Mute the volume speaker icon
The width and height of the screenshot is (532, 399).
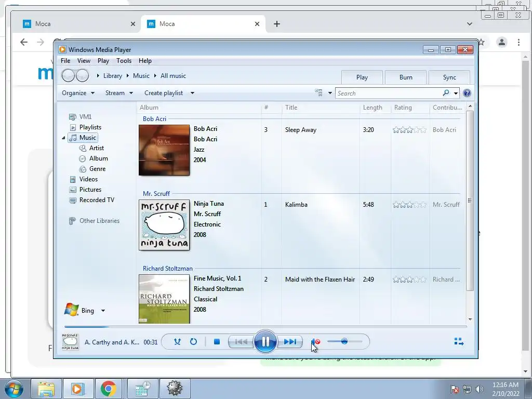pyautogui.click(x=316, y=342)
